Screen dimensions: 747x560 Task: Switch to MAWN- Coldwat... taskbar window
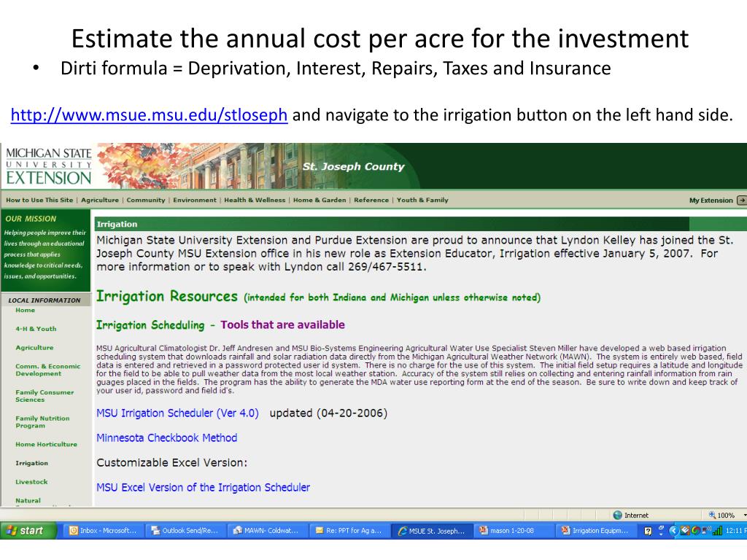click(x=267, y=531)
